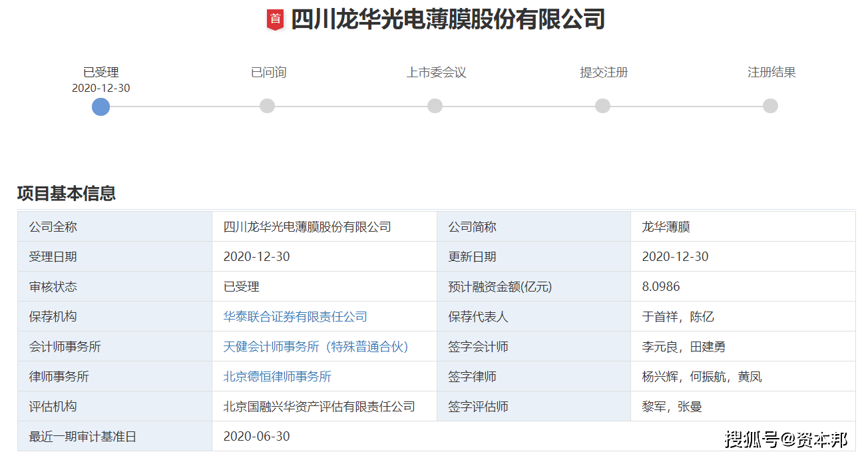Click the 更新日期 value 2020-12-30
868x458 pixels.
[675, 257]
